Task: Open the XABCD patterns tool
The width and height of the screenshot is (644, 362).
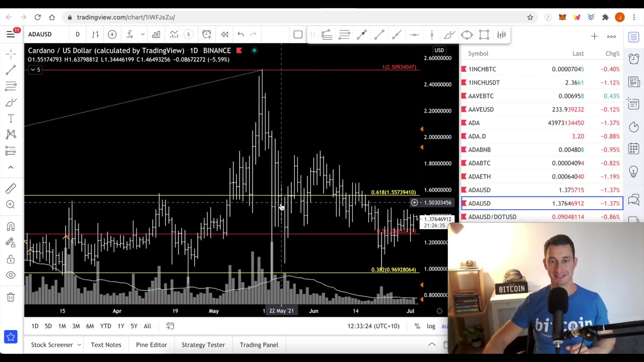Action: [x=11, y=134]
